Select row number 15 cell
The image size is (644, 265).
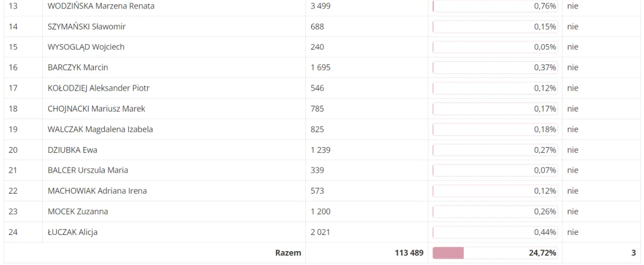[23, 47]
